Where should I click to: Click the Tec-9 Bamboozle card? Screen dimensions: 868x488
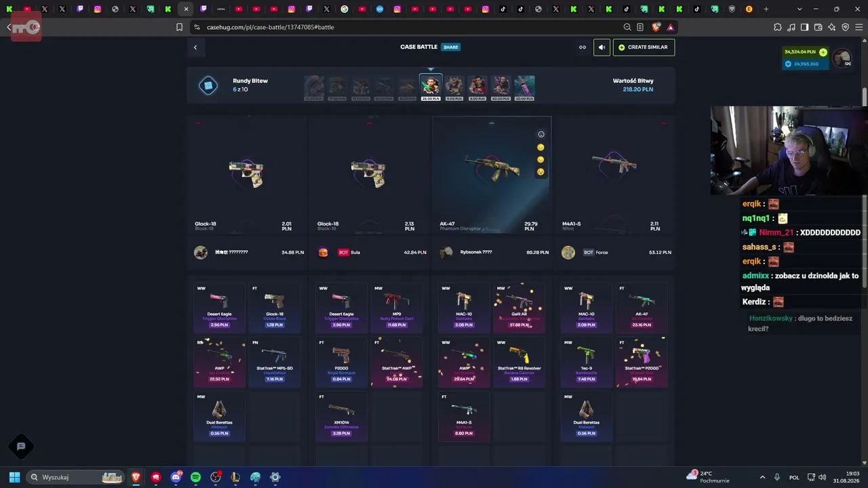point(586,361)
